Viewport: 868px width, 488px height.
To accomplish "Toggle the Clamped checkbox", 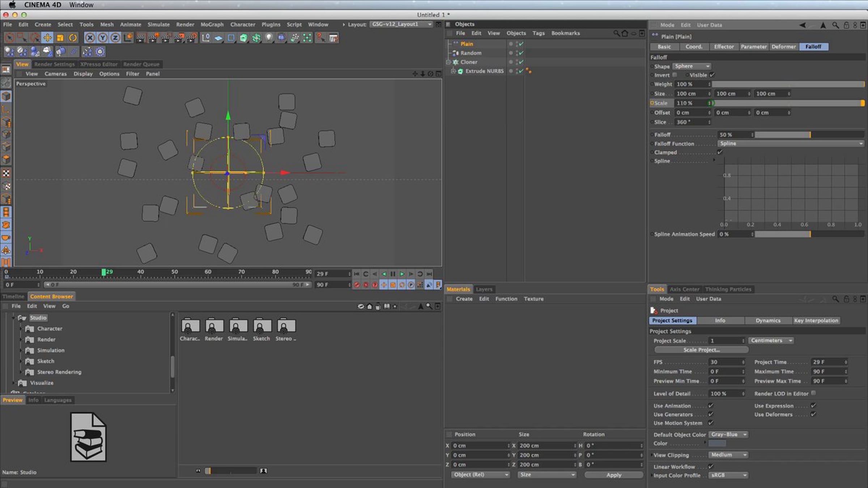I will pyautogui.click(x=720, y=152).
